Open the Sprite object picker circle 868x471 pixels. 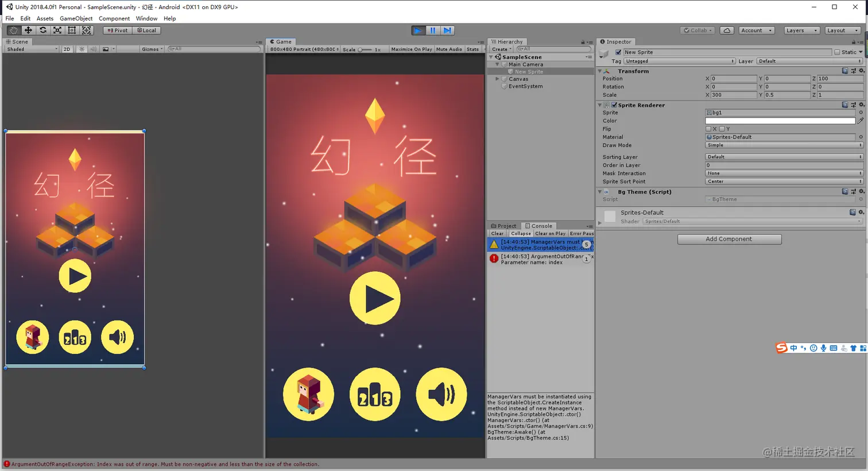(861, 113)
